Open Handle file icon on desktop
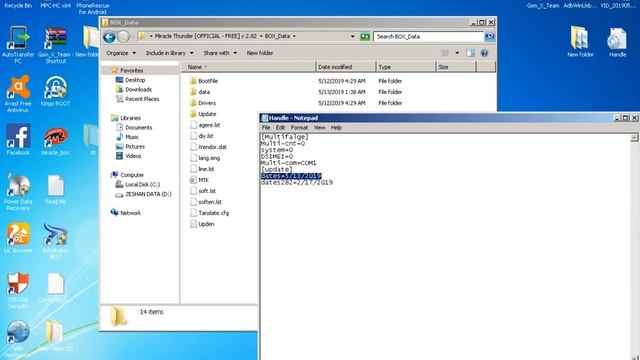The image size is (640, 360). [x=617, y=42]
